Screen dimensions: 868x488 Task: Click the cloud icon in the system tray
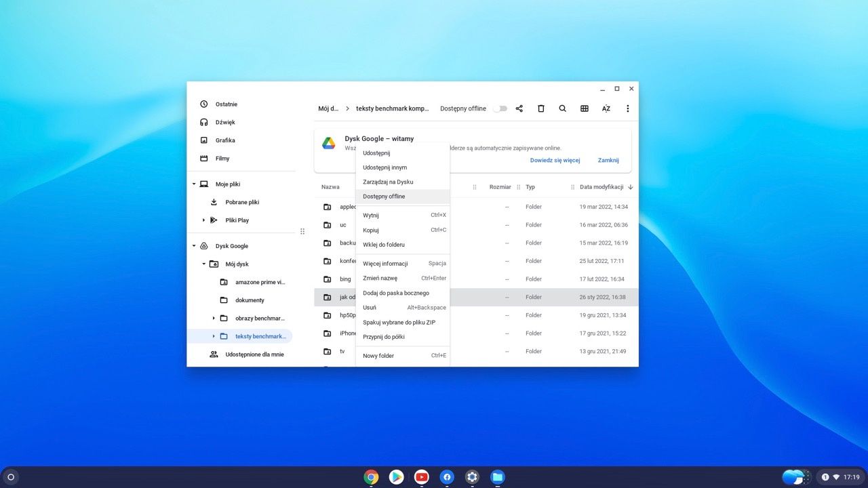[x=793, y=477]
